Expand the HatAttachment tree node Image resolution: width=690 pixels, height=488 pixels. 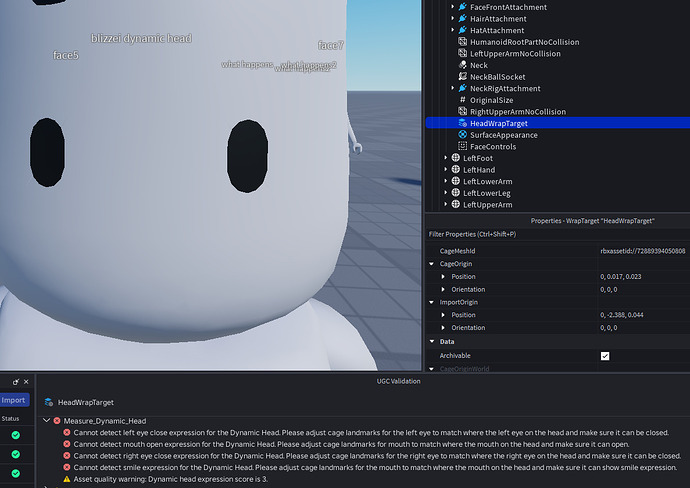(452, 30)
